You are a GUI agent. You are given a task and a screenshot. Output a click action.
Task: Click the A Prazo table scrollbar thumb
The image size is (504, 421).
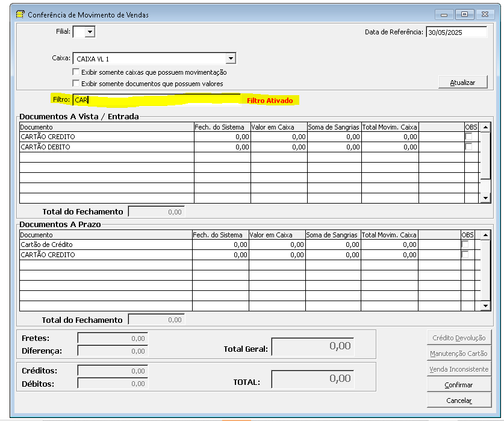pyautogui.click(x=485, y=270)
